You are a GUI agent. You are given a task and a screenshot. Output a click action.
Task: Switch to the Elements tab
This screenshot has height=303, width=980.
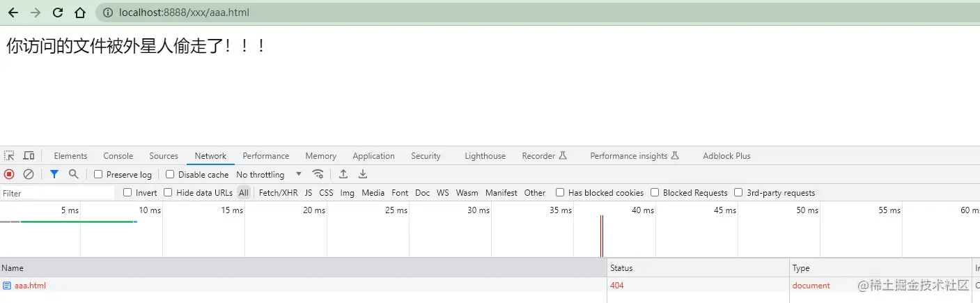click(70, 156)
